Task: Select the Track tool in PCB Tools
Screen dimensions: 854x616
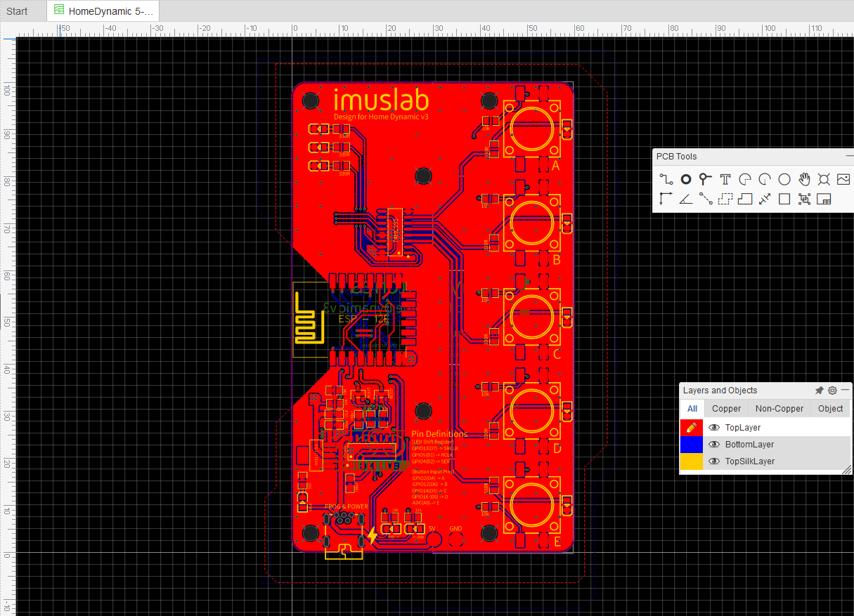Action: (x=666, y=179)
